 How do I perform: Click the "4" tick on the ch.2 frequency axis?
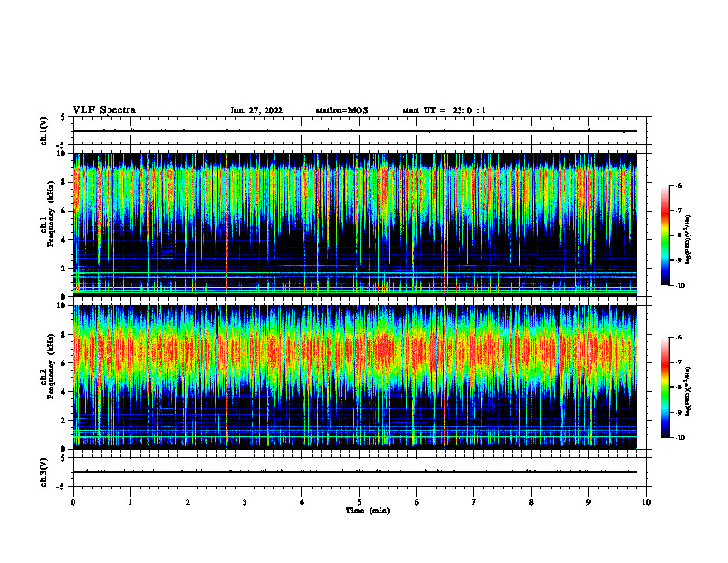tap(64, 392)
